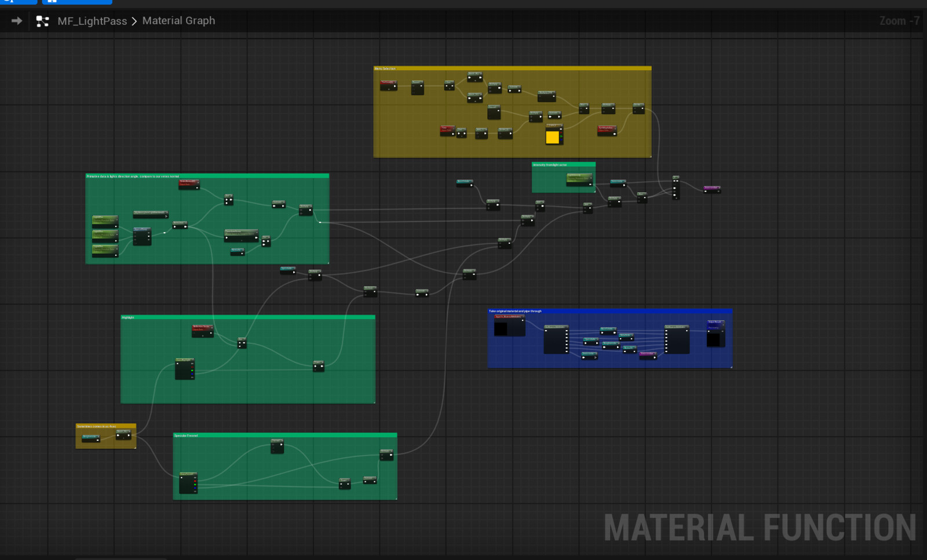Select the bottom green primitive data node
The height and width of the screenshot is (560, 927).
(105, 250)
